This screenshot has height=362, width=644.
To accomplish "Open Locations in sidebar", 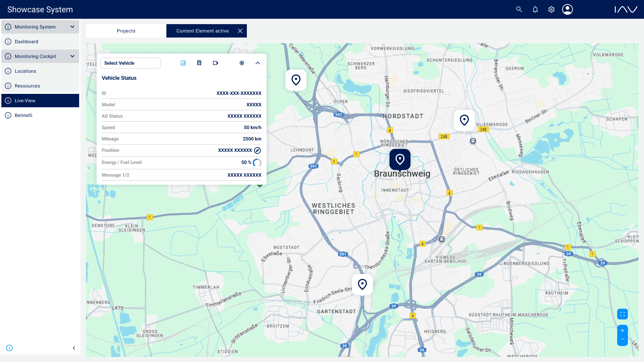I will (40, 71).
